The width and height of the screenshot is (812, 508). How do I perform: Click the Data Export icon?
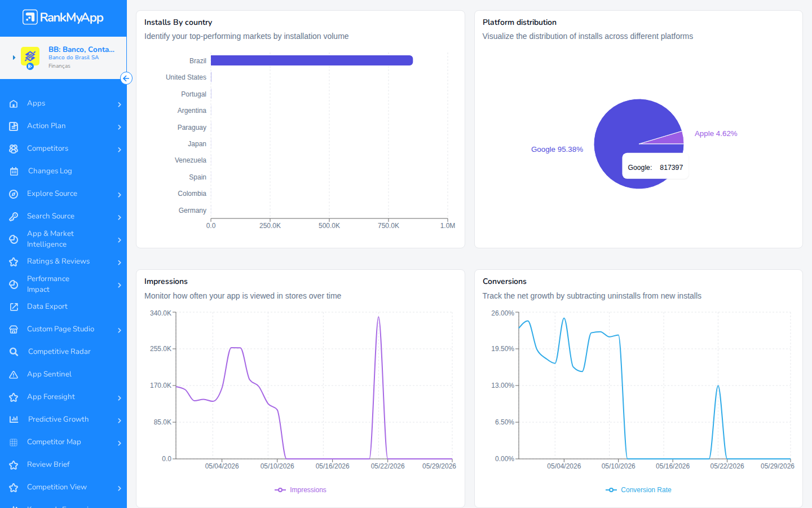click(14, 307)
